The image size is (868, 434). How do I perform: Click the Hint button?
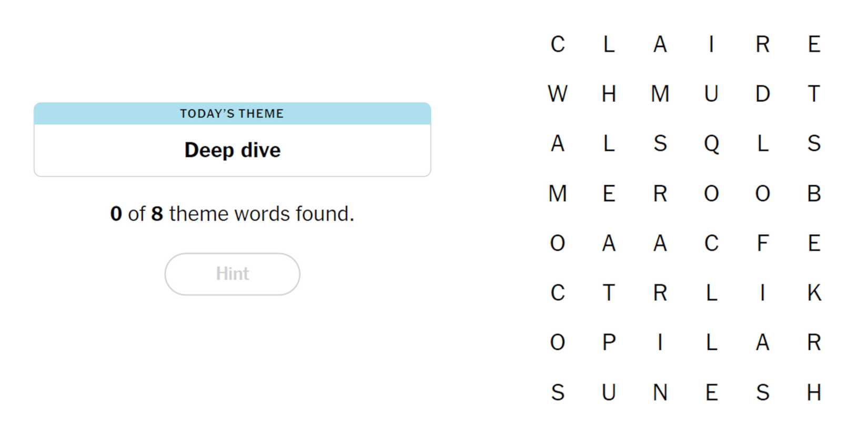pos(232,274)
